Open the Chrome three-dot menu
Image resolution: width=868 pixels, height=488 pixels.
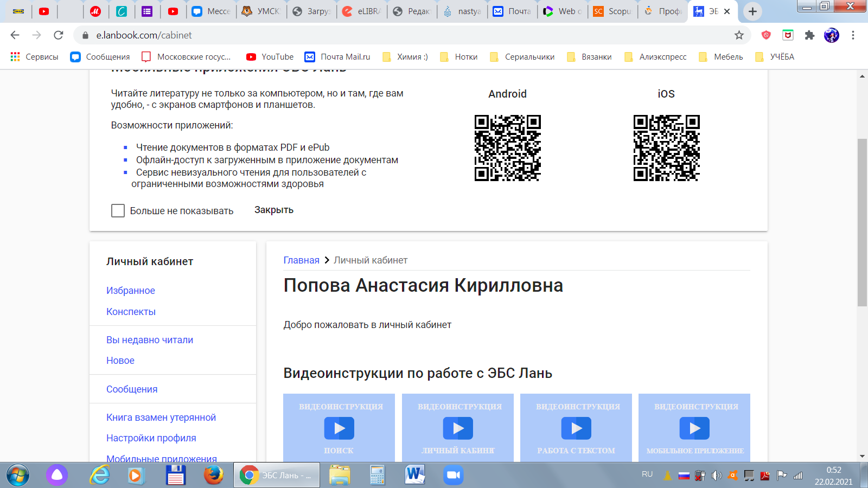(x=853, y=35)
